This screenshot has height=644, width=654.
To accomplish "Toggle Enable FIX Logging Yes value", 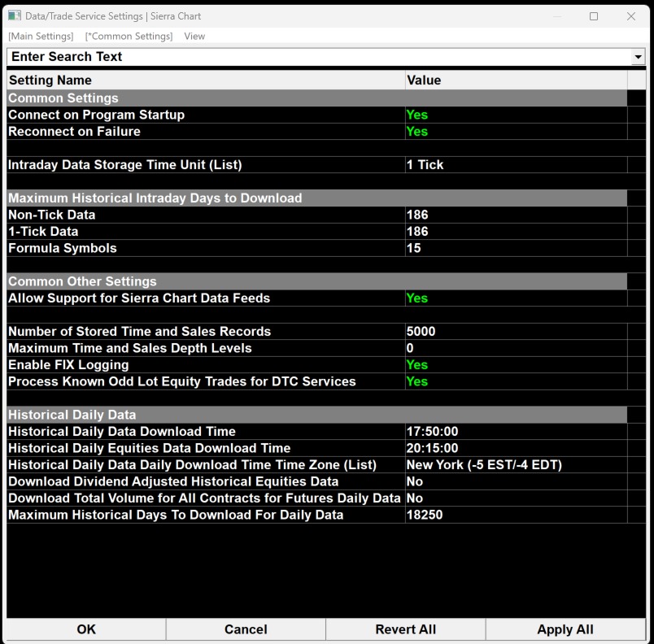I will [x=516, y=365].
